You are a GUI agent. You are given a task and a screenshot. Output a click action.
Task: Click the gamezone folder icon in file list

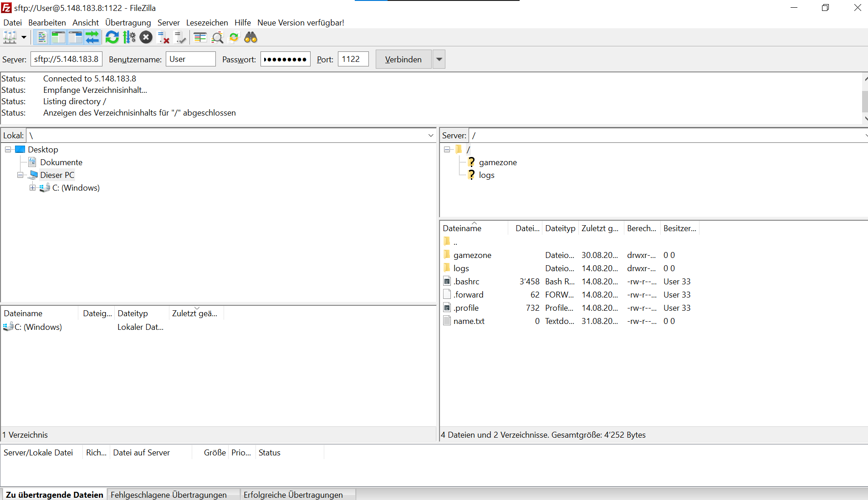point(447,254)
